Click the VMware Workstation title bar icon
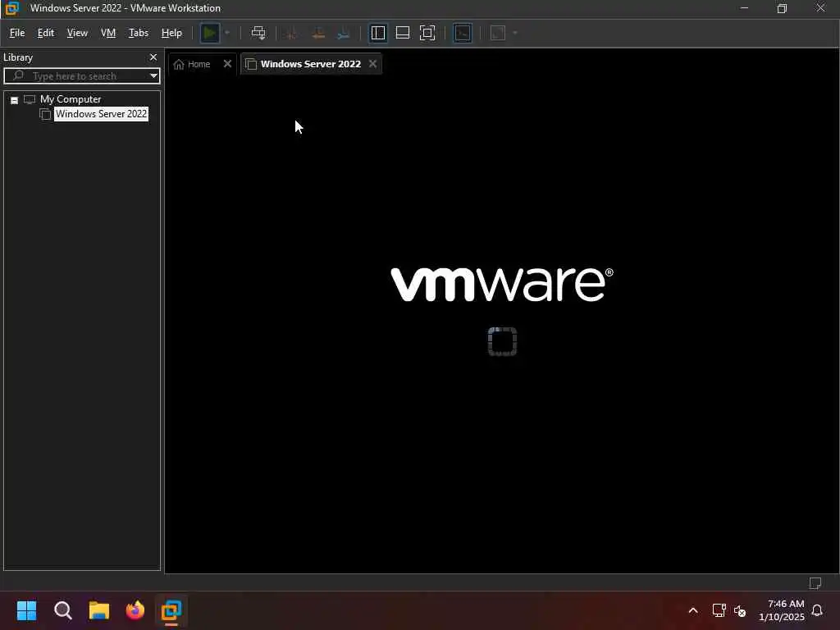840x630 pixels. (11, 8)
